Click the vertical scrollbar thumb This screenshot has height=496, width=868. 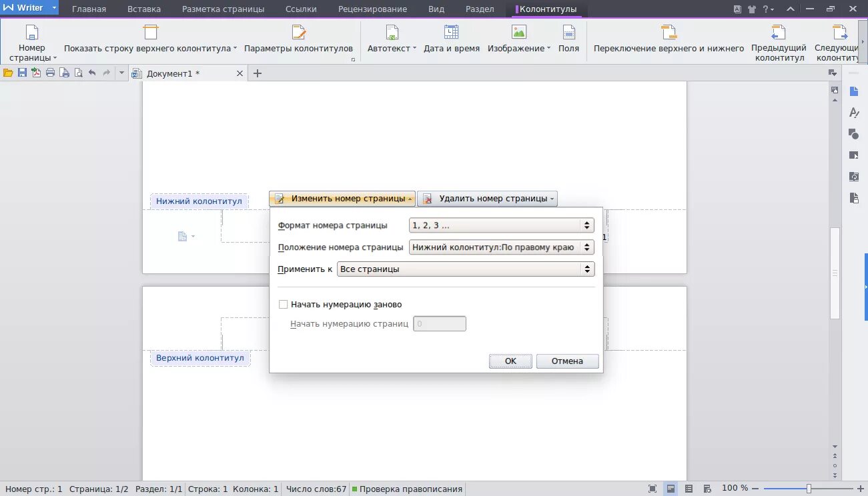click(834, 273)
